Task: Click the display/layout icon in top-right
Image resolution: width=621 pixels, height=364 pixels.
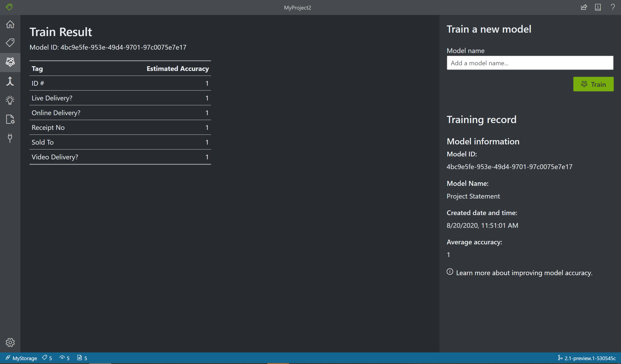Action: (x=598, y=7)
